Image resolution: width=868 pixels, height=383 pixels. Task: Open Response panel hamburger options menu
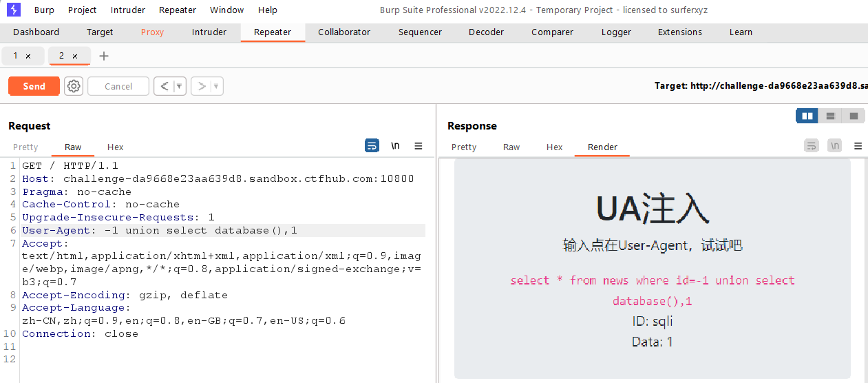pyautogui.click(x=858, y=145)
